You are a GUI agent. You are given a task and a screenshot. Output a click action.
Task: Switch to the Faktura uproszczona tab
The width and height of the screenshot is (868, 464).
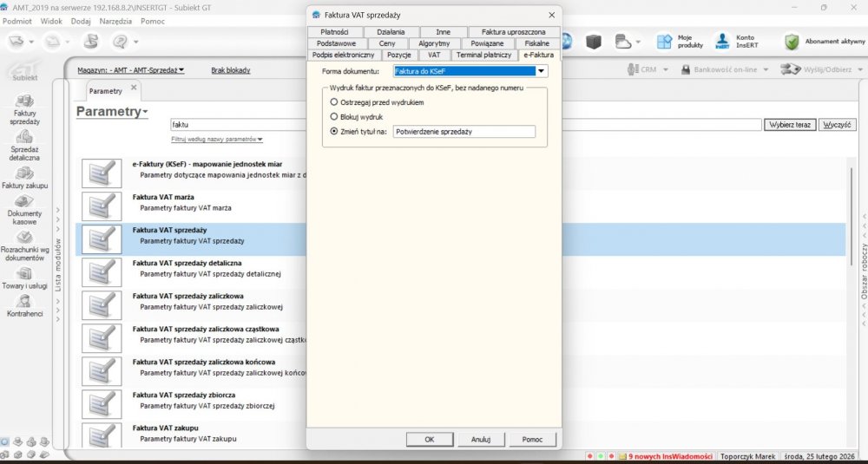click(x=513, y=32)
